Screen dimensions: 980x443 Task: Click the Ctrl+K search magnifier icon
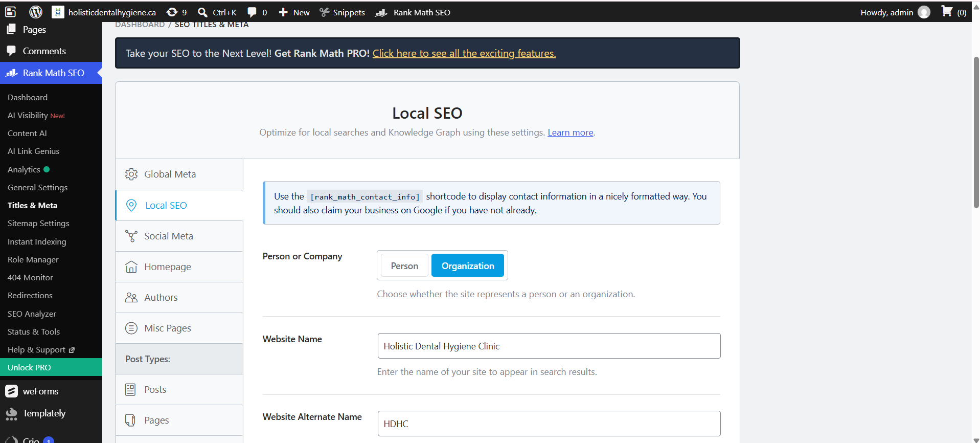point(202,12)
